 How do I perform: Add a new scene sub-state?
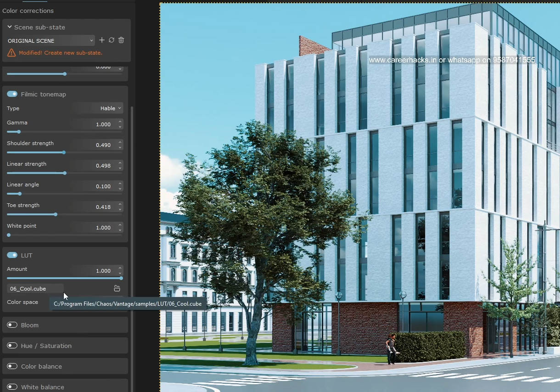tap(102, 40)
